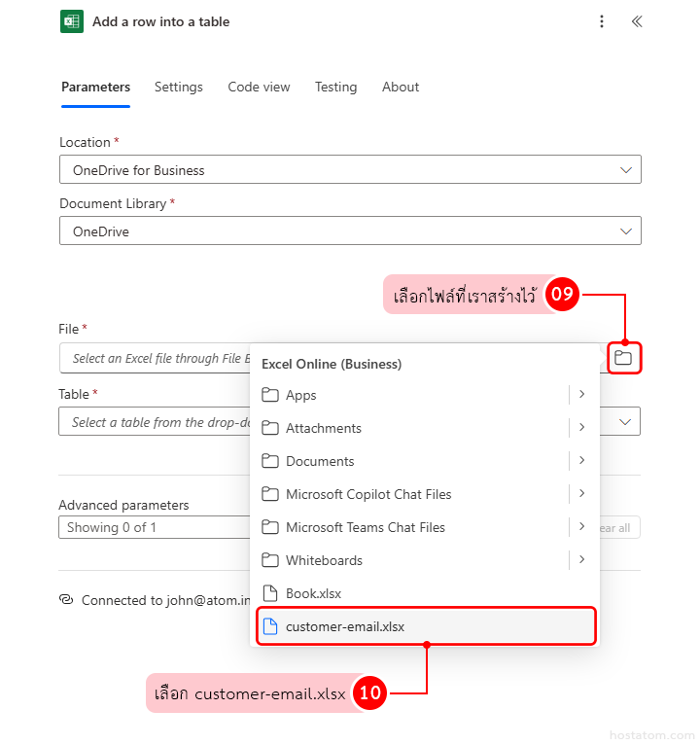
Task: Click the customer-email.xlsx file icon
Action: [x=270, y=626]
